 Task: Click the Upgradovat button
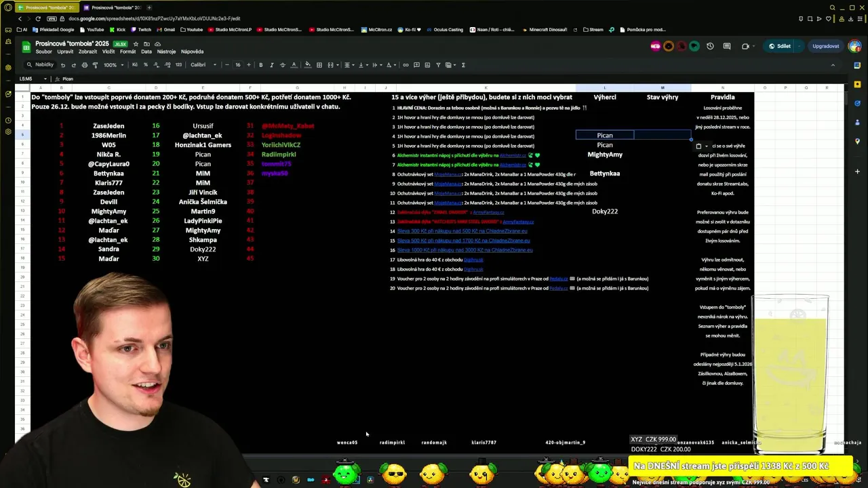pyautogui.click(x=825, y=46)
